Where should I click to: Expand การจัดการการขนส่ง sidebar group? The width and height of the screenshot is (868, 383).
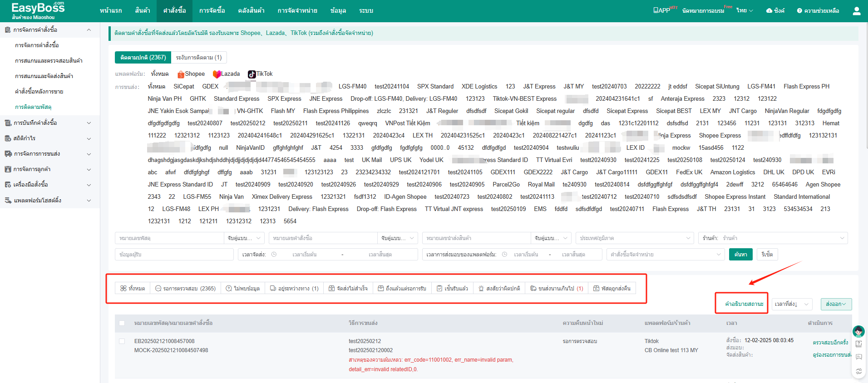pyautogui.click(x=89, y=154)
